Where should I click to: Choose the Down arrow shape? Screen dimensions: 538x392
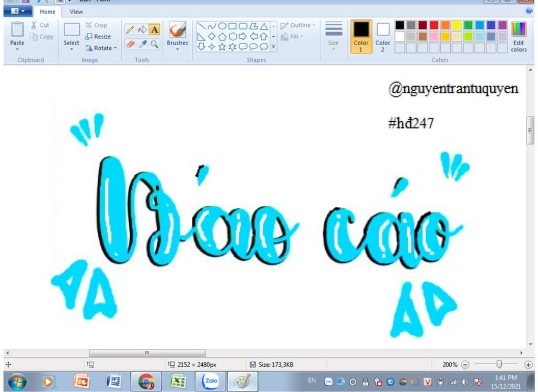coord(202,47)
